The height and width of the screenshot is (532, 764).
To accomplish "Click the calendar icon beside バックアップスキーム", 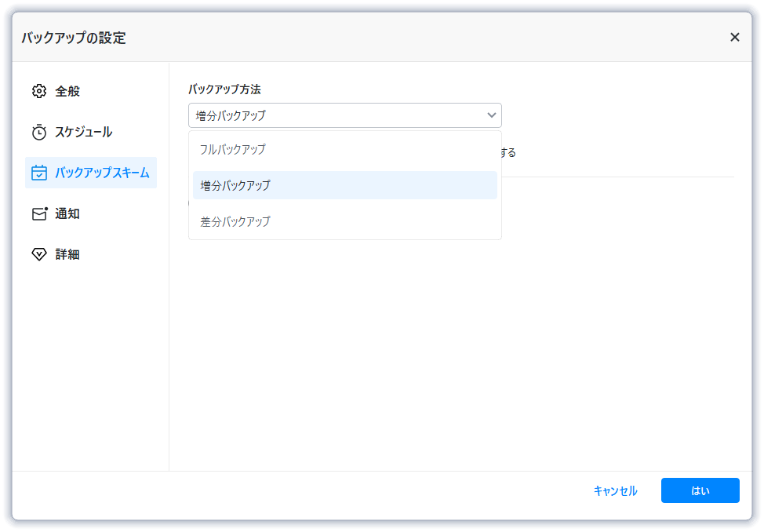I will (x=39, y=173).
